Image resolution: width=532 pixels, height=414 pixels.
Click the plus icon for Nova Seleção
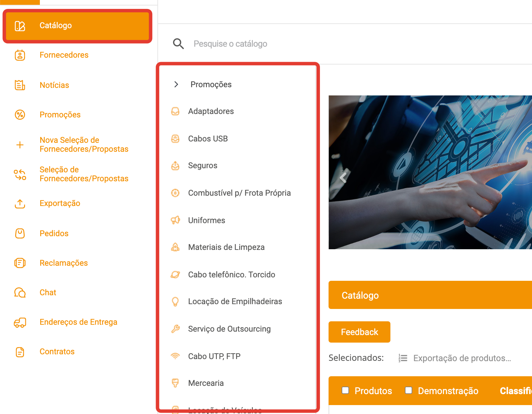point(20,145)
